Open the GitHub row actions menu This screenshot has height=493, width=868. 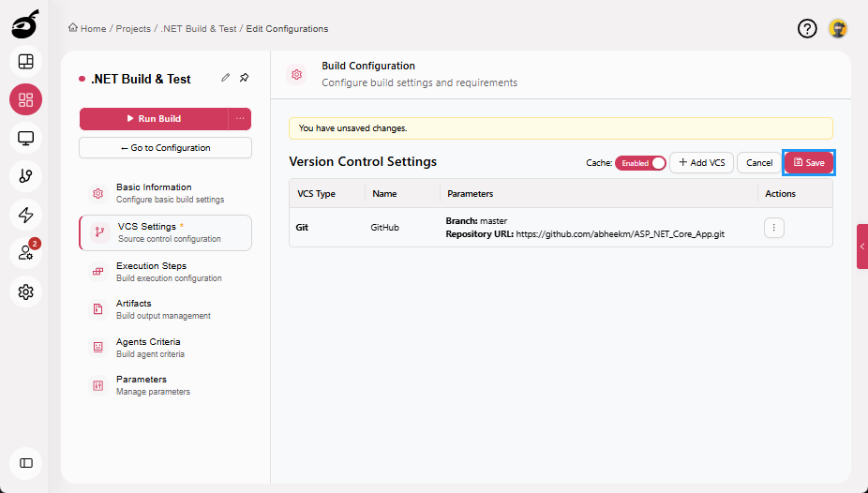[x=774, y=228]
